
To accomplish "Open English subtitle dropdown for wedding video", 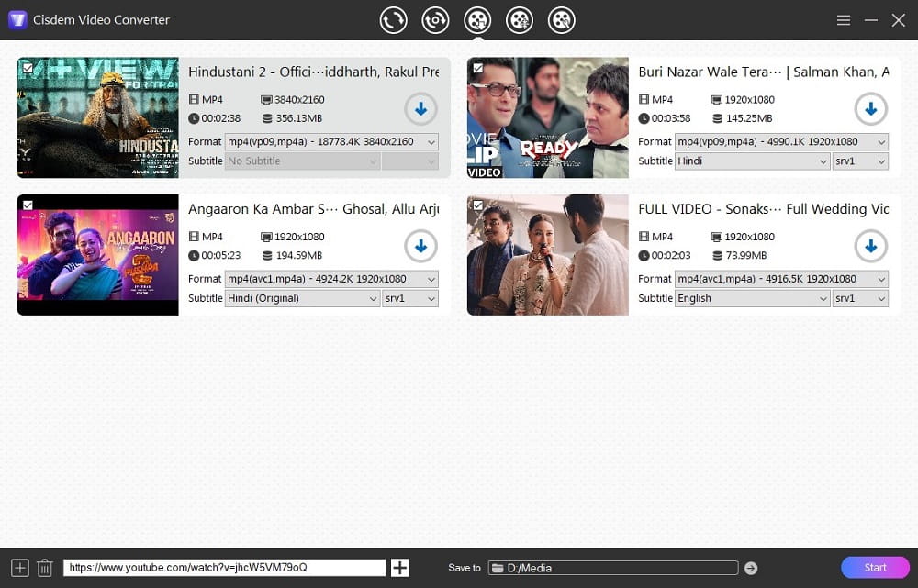I will tap(752, 298).
